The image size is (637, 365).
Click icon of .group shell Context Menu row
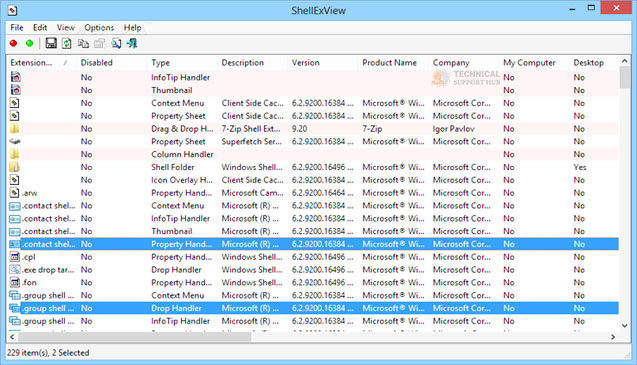(15, 295)
